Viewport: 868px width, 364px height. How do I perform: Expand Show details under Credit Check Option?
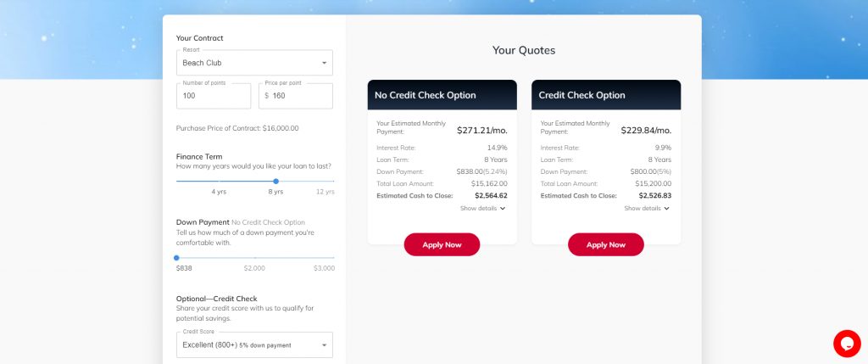point(647,208)
